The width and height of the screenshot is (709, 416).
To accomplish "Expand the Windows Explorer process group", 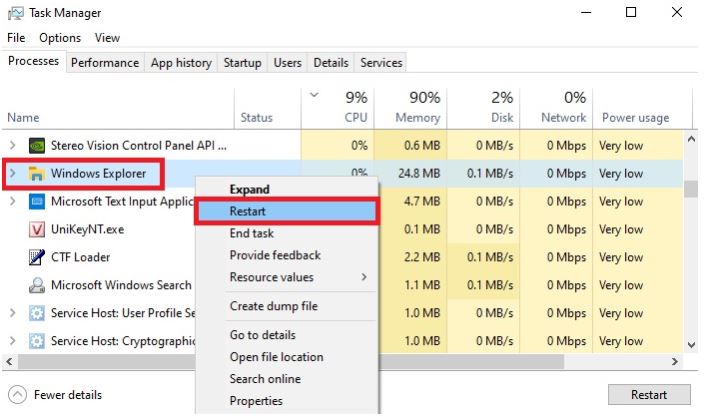I will (12, 174).
